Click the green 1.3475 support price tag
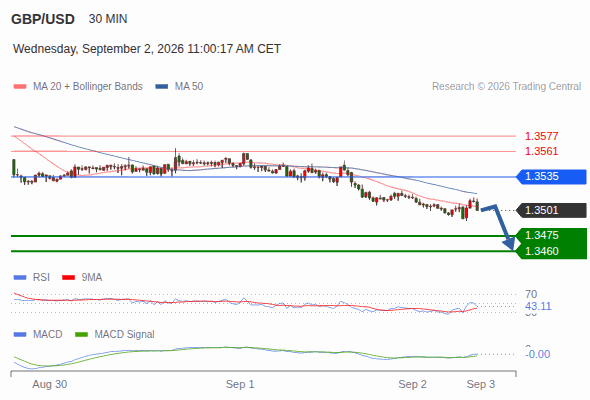The height and width of the screenshot is (400, 590). (x=551, y=236)
